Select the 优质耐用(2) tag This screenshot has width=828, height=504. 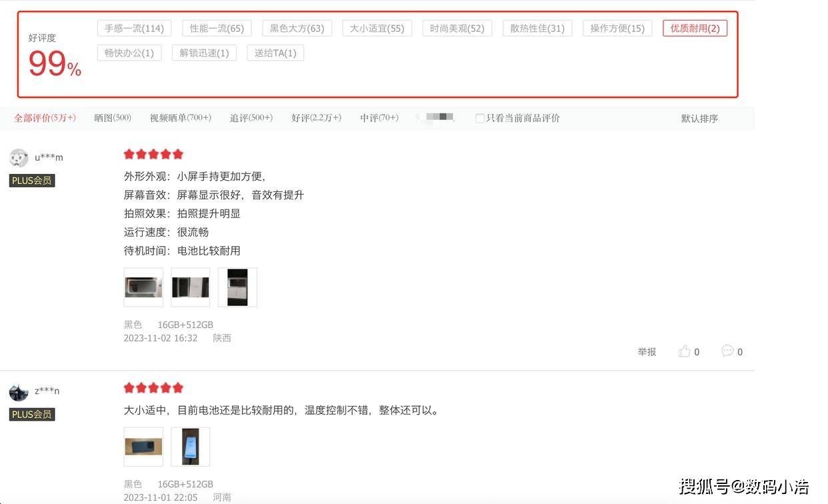tap(695, 28)
